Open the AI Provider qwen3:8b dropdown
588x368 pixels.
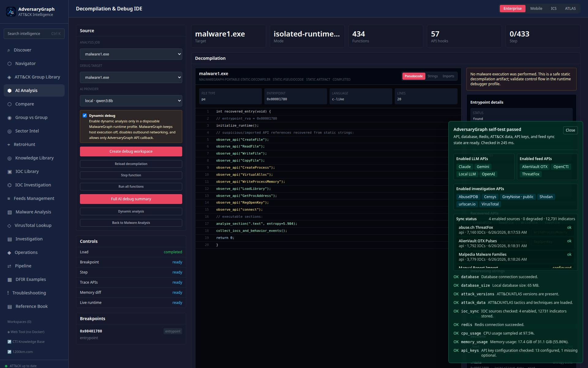131,101
